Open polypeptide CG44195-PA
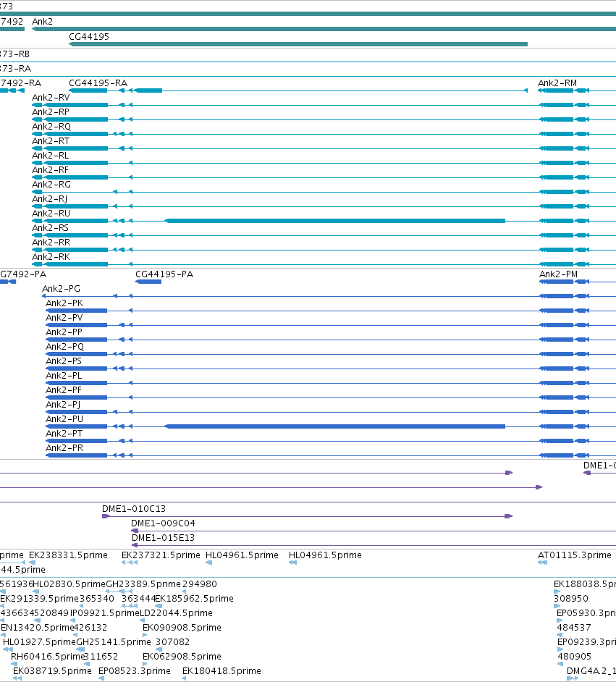616x682 pixels. tap(164, 274)
